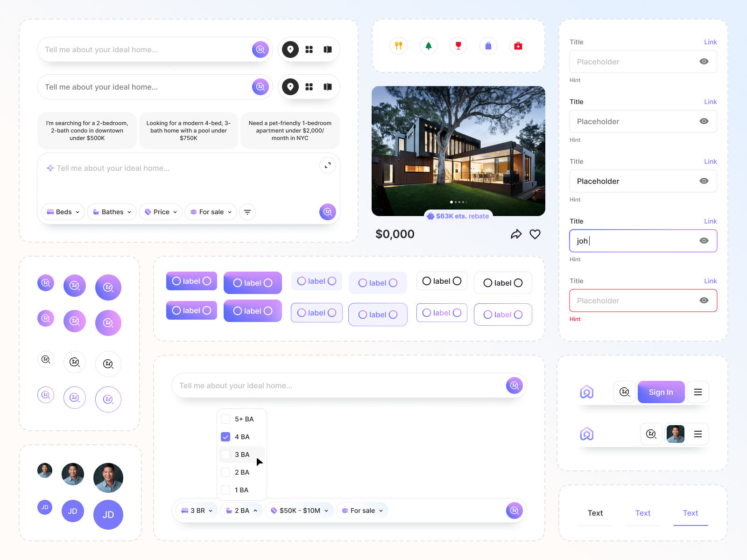Click the red medical kit icon

[x=518, y=46]
